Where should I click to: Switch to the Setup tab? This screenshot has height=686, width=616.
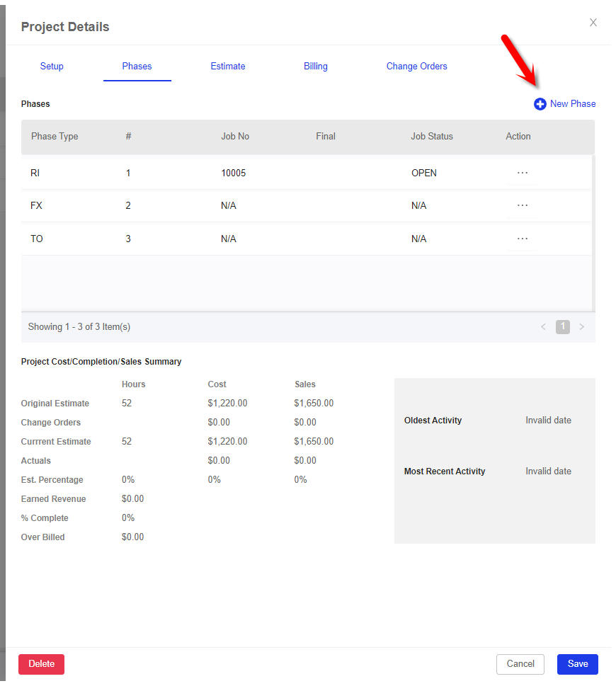[52, 67]
